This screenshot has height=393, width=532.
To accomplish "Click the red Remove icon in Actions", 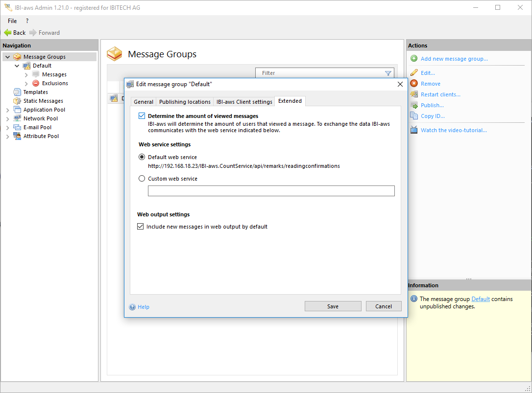I will tap(414, 84).
